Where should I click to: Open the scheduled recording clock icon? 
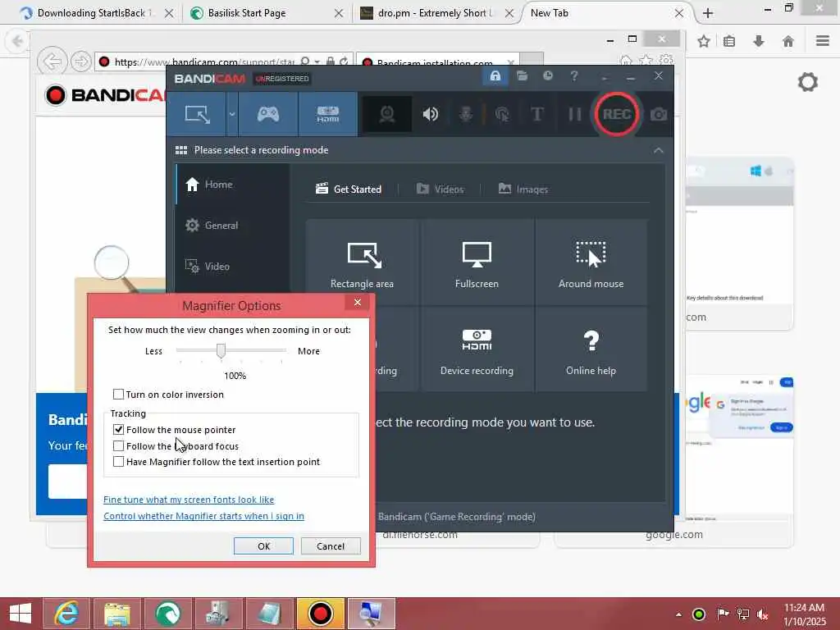tap(547, 76)
